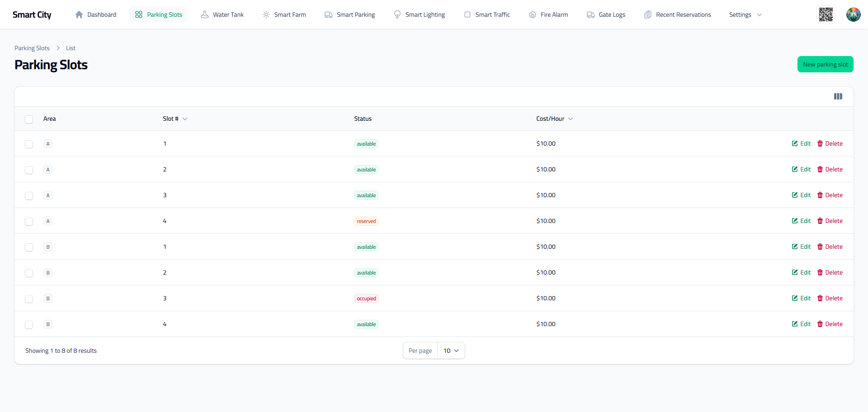Click the Smart Traffic square icon
The image size is (868, 412).
coord(467,14)
